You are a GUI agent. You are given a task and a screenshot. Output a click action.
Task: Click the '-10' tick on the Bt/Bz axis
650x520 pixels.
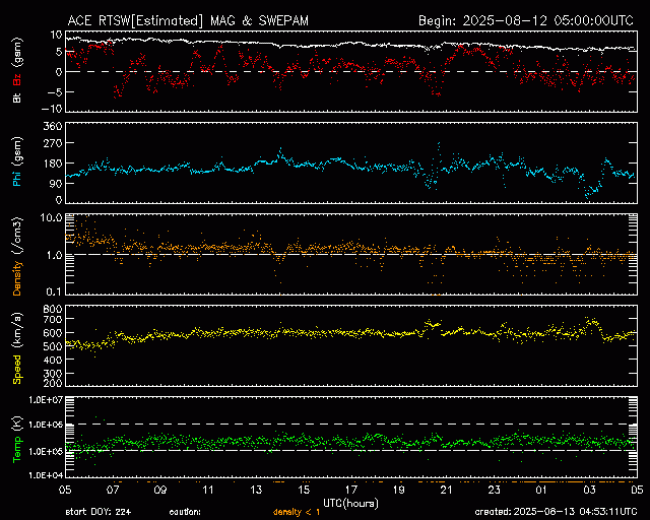51,109
